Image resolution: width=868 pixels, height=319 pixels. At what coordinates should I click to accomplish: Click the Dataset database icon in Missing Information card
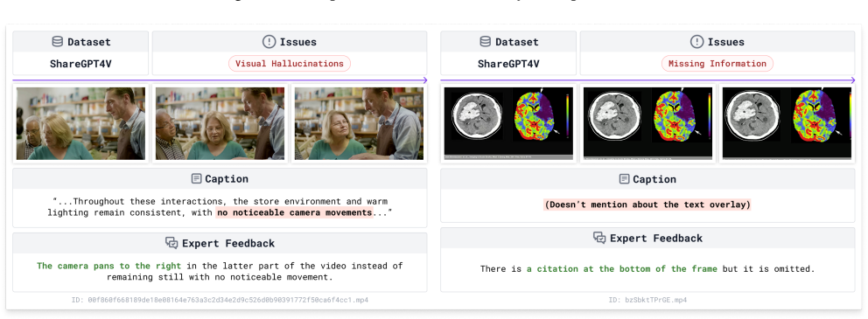click(485, 41)
